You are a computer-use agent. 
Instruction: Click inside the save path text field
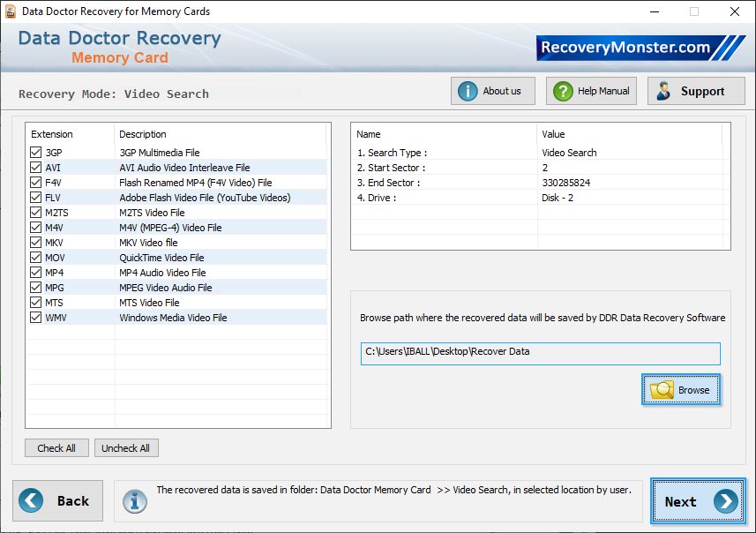coord(538,353)
